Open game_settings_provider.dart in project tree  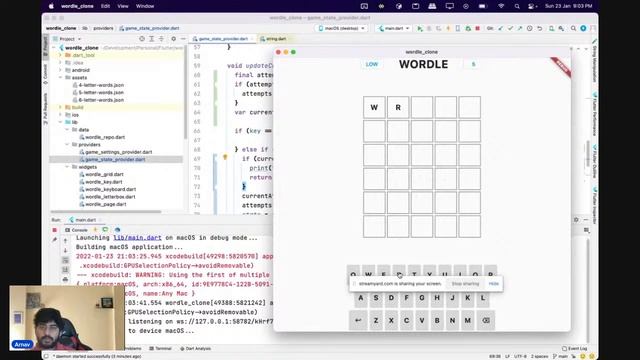pyautogui.click(x=119, y=152)
